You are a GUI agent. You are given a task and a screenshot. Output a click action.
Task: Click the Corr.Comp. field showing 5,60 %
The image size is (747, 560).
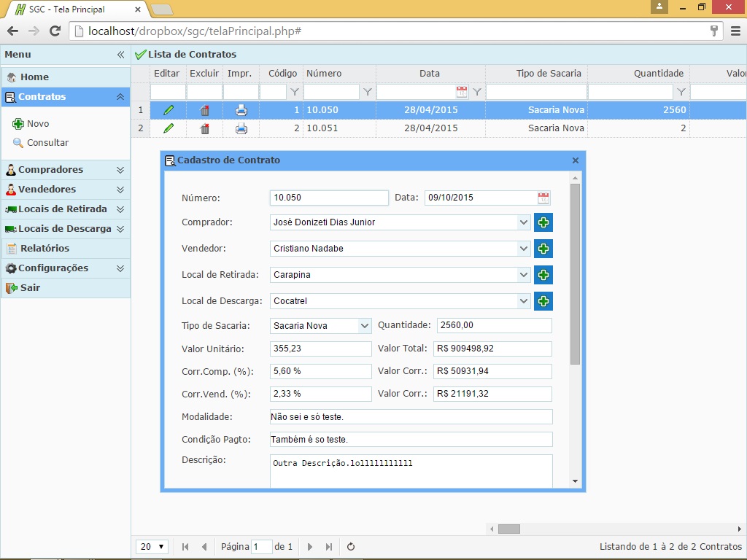pyautogui.click(x=321, y=371)
